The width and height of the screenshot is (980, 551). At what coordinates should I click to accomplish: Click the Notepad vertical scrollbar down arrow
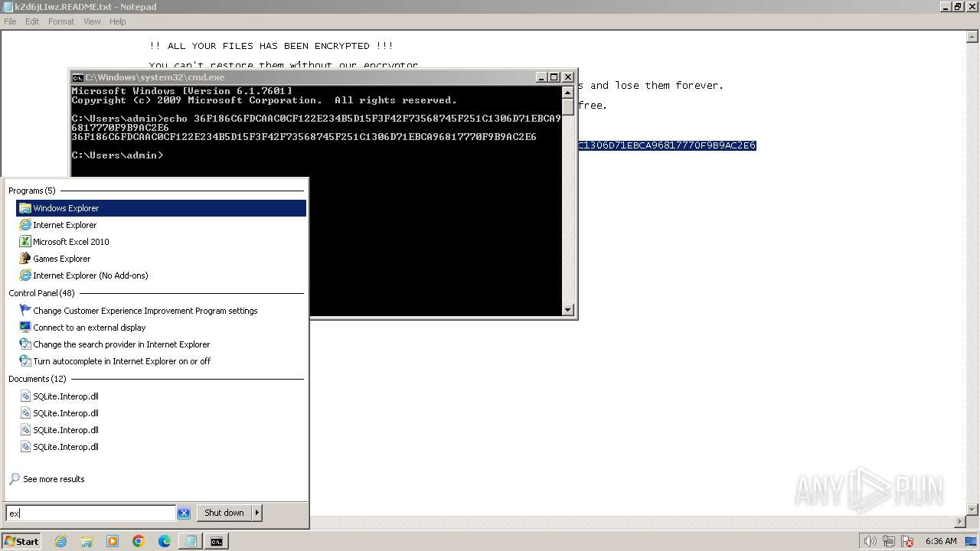tap(973, 509)
